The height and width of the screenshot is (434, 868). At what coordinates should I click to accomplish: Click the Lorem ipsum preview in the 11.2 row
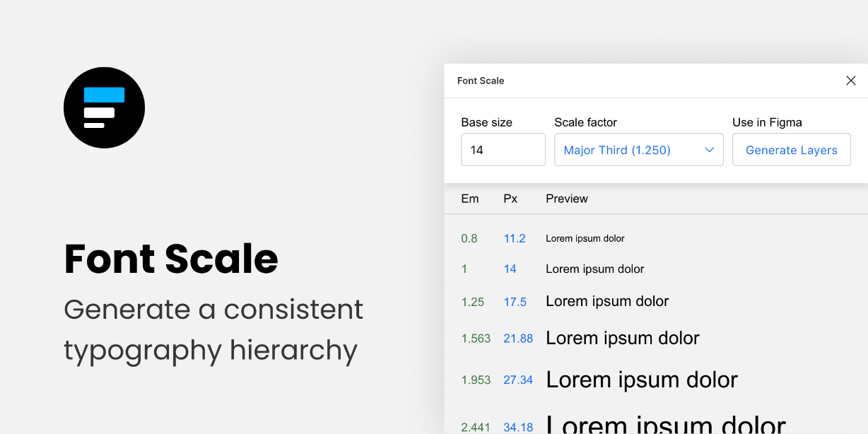click(x=585, y=239)
